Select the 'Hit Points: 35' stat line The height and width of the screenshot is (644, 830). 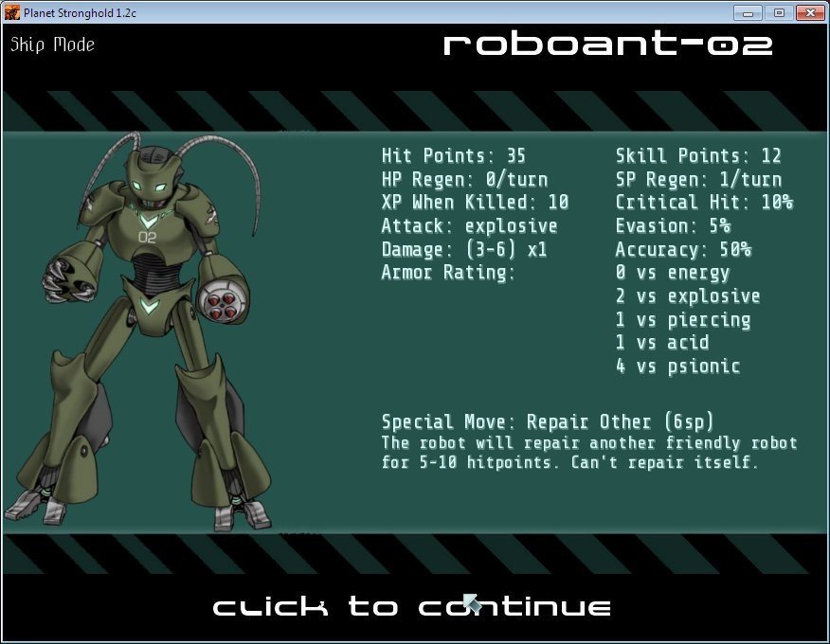coord(454,156)
